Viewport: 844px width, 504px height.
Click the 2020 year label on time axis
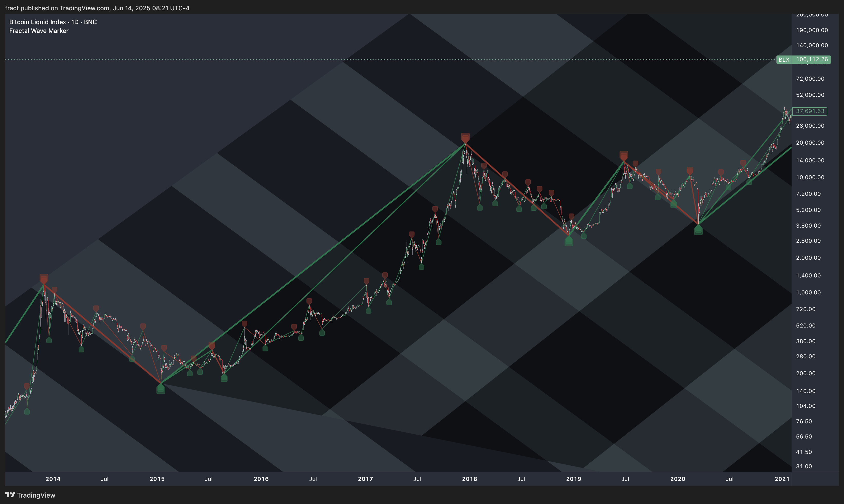point(678,479)
